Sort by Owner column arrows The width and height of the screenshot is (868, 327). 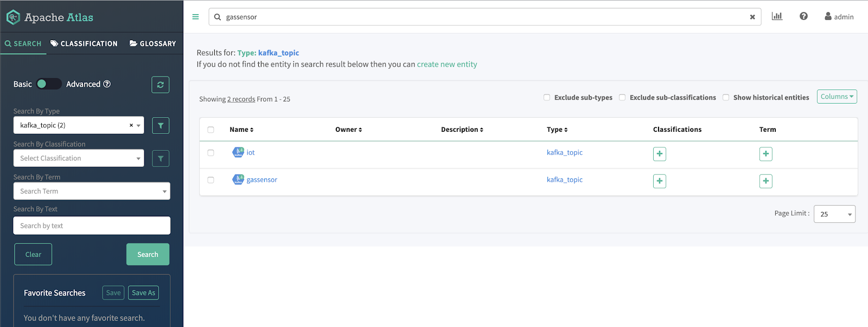click(x=360, y=130)
